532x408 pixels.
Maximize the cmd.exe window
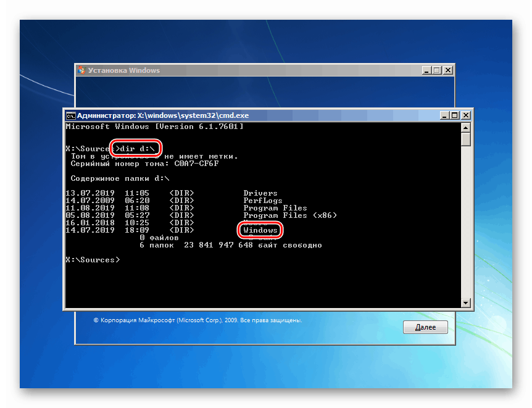(455, 115)
